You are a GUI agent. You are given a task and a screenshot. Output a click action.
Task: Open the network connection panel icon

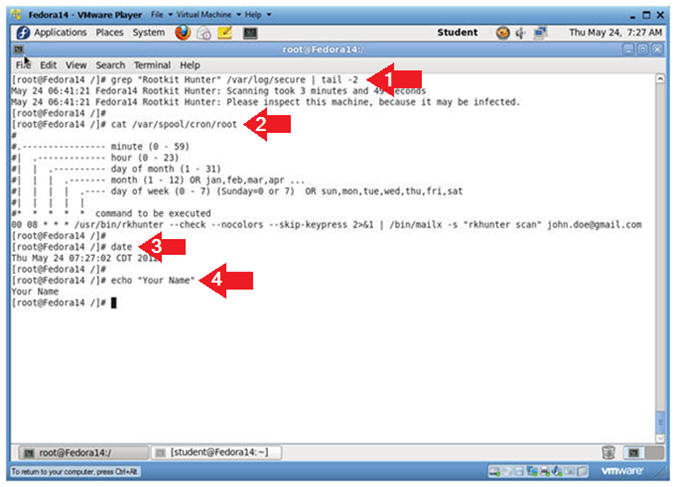(540, 33)
